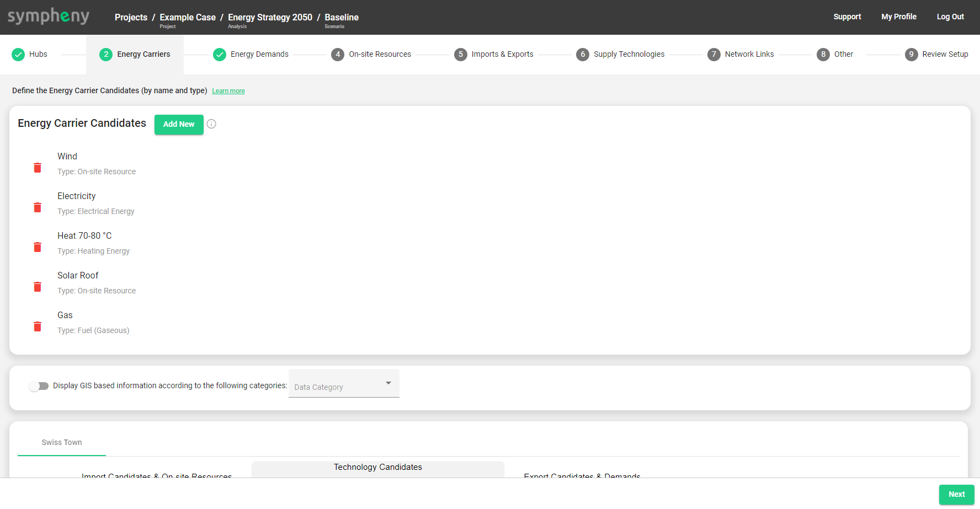Open My Profile page

point(898,17)
